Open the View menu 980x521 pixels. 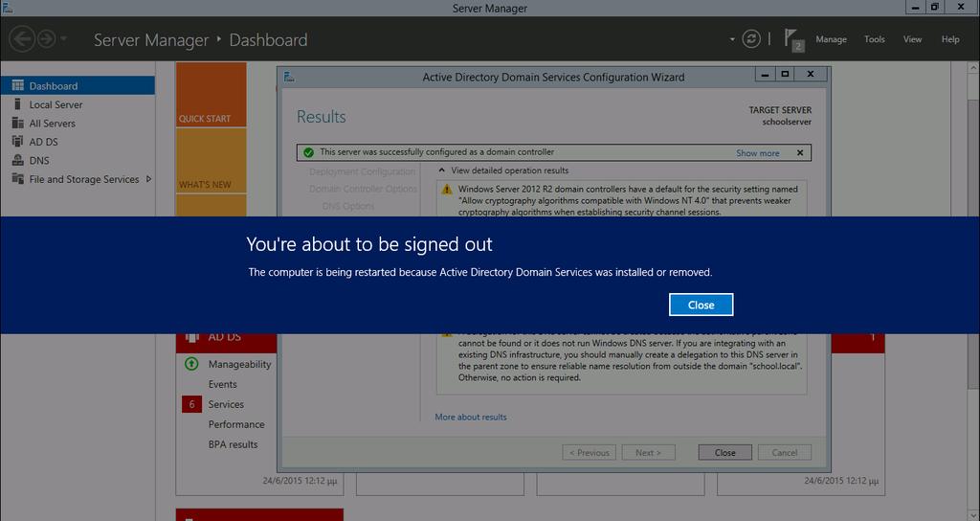912,39
